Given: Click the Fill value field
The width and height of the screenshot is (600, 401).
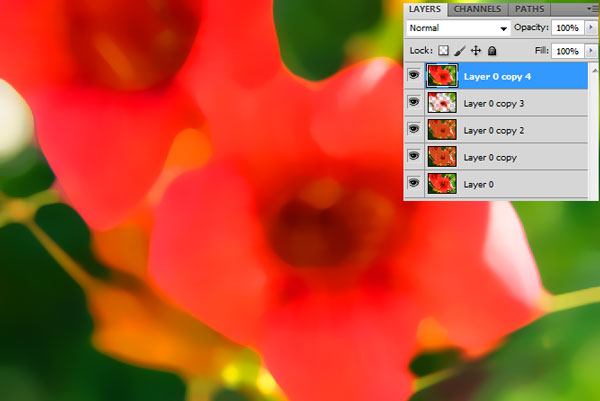Looking at the screenshot, I should [x=567, y=51].
